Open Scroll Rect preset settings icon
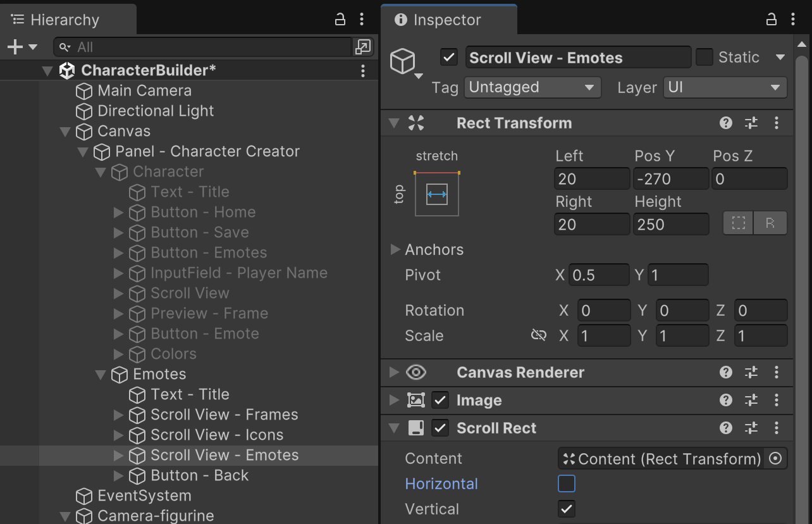 pyautogui.click(x=751, y=428)
